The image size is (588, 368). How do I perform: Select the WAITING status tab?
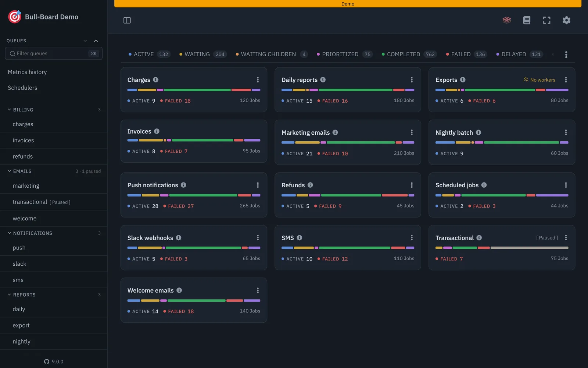click(203, 54)
